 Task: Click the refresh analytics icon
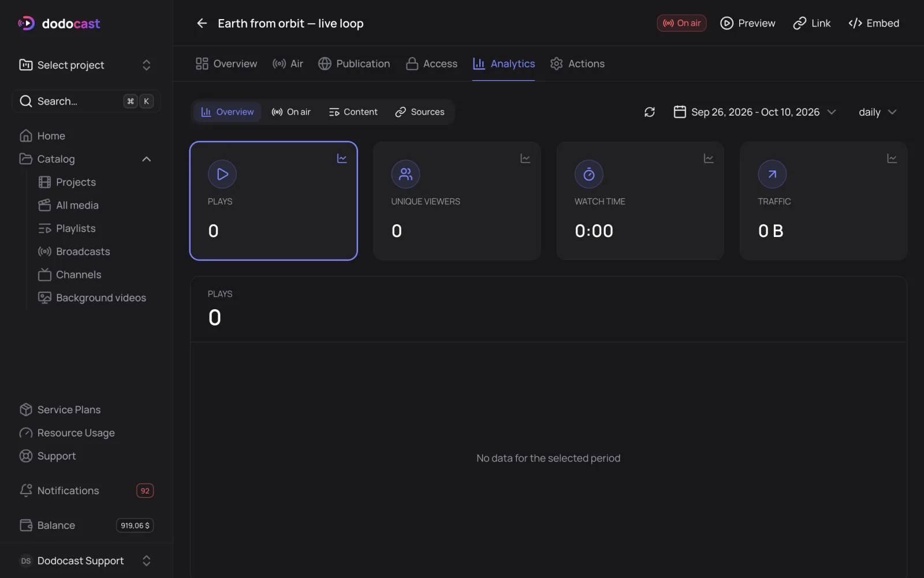pyautogui.click(x=650, y=112)
